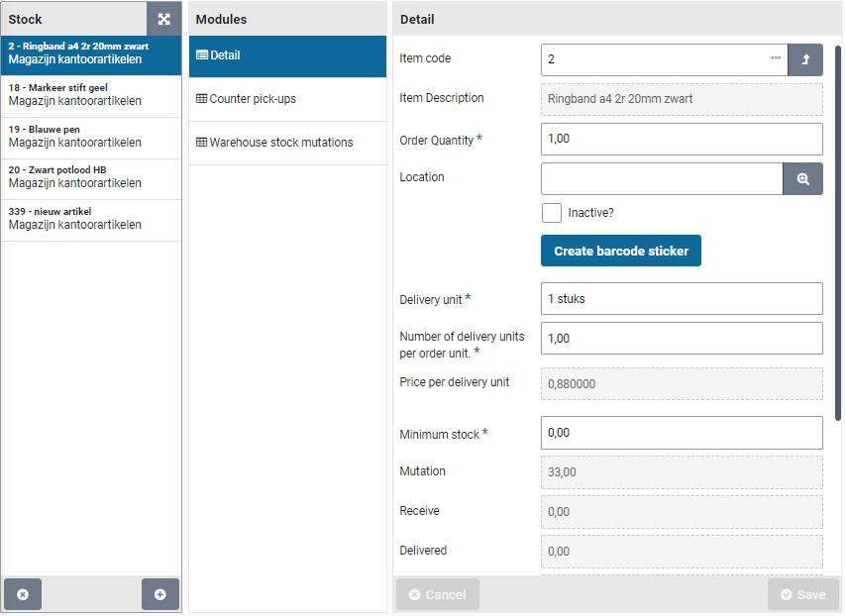Expand the Stock panel to fullscreen
Image resolution: width=845 pixels, height=616 pixels.
coord(164,19)
